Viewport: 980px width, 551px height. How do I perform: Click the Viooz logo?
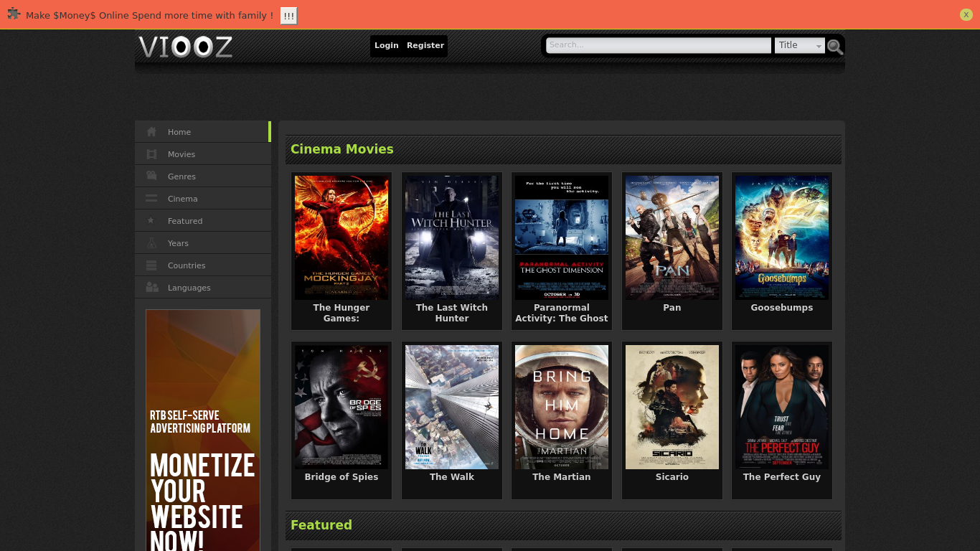(186, 47)
